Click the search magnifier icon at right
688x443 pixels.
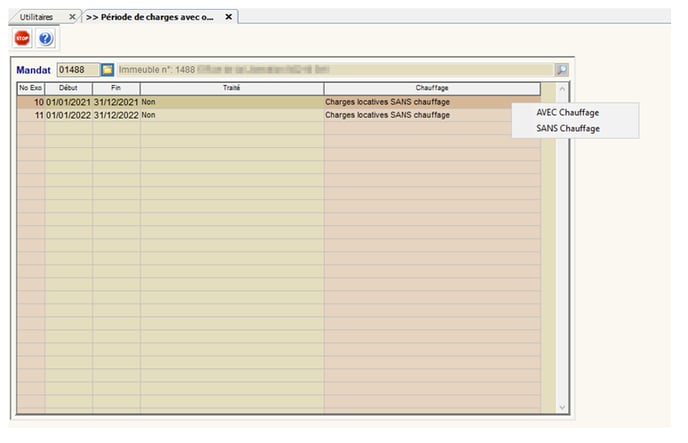pyautogui.click(x=561, y=70)
